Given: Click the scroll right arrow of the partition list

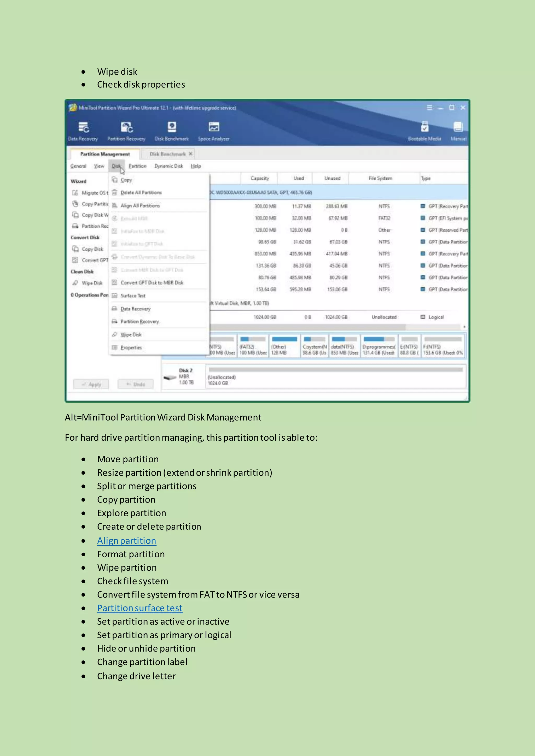Looking at the screenshot, I should click(464, 327).
